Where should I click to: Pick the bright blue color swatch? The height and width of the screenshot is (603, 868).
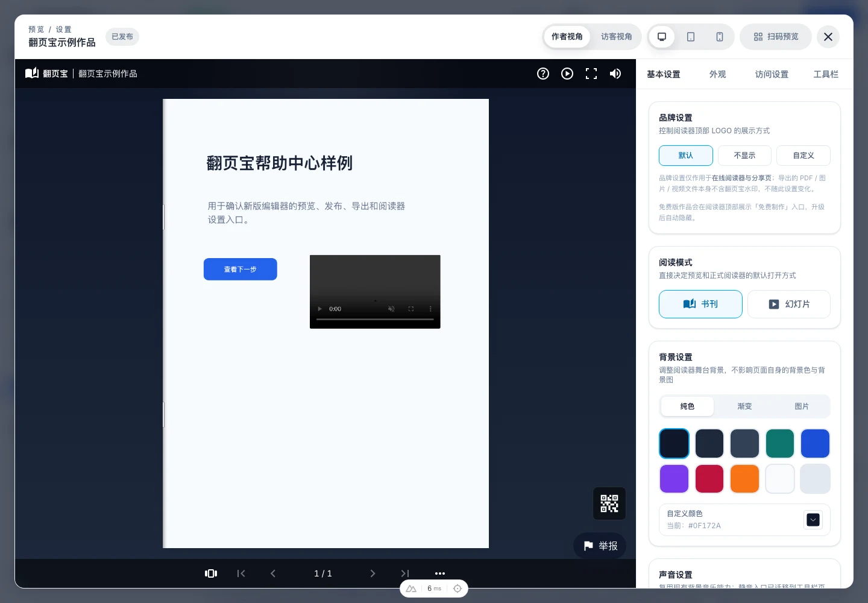pos(816,444)
